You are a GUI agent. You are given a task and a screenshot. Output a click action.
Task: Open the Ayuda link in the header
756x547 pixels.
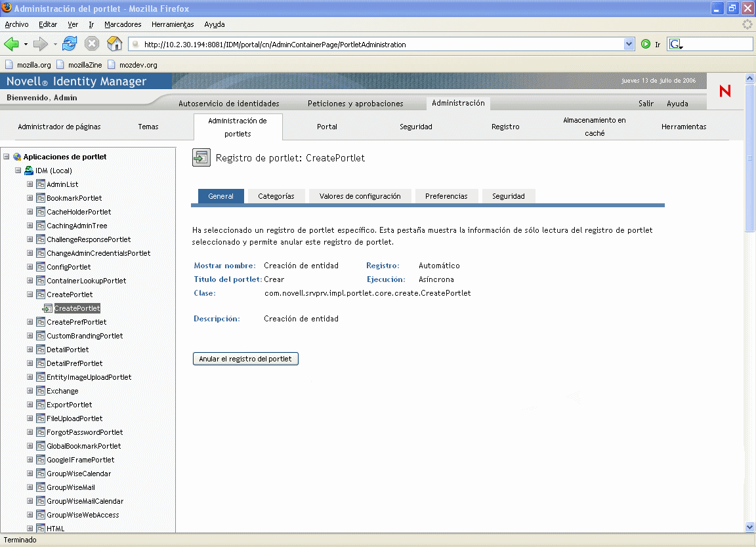(677, 104)
